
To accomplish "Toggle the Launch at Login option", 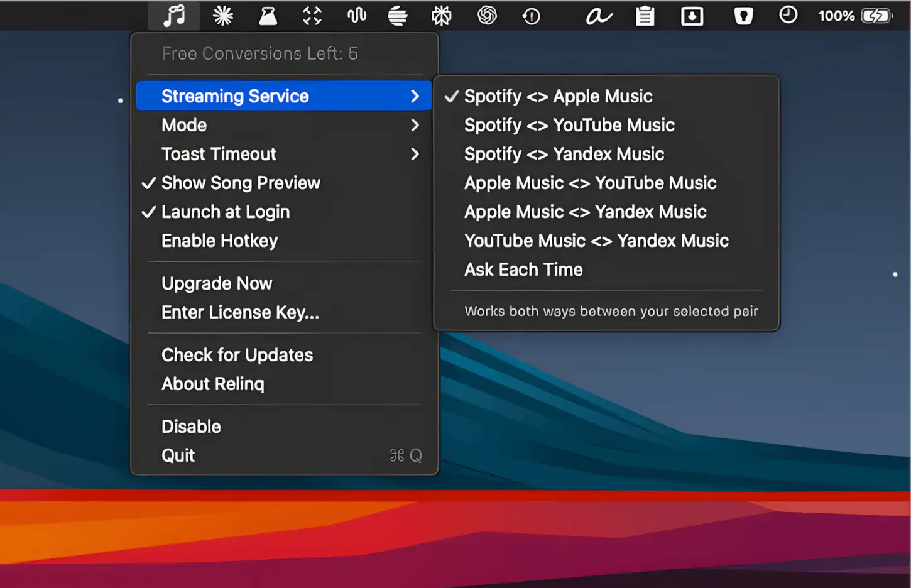I will point(226,212).
